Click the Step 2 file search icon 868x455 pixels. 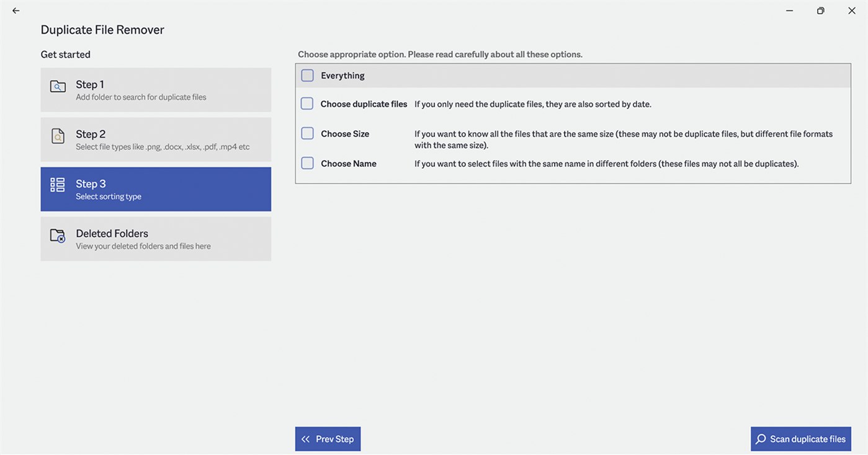click(58, 136)
